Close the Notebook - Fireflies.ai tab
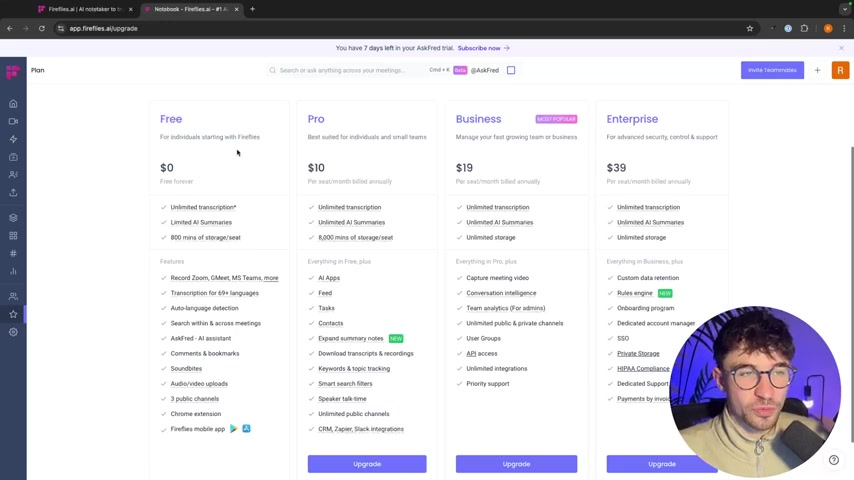 point(236,9)
